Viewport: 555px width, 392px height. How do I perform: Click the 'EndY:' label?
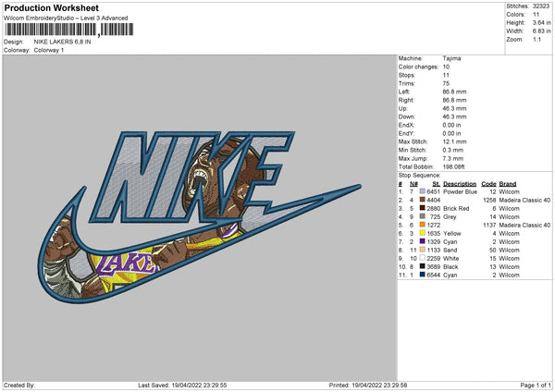click(406, 133)
